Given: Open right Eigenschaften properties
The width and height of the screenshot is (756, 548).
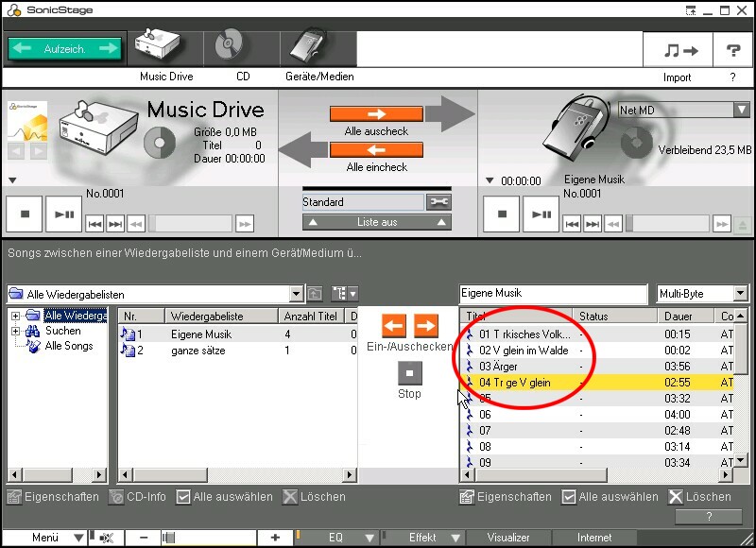Looking at the screenshot, I should [506, 497].
